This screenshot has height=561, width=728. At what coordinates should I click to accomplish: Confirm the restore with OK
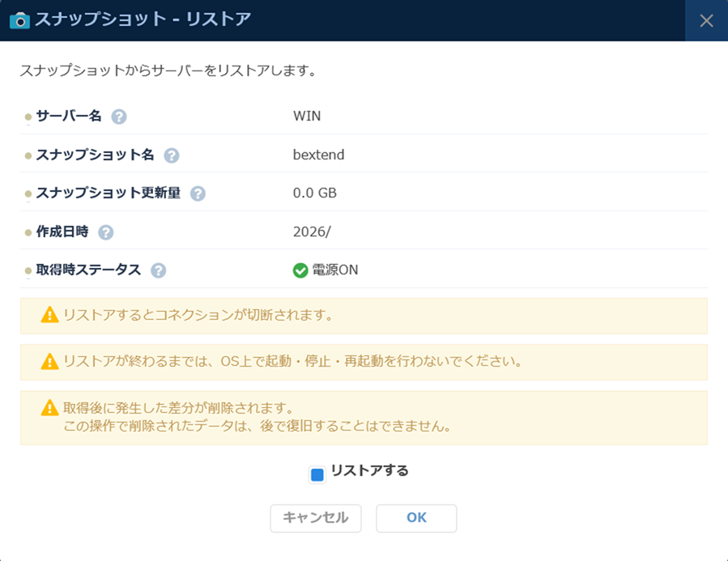click(416, 518)
